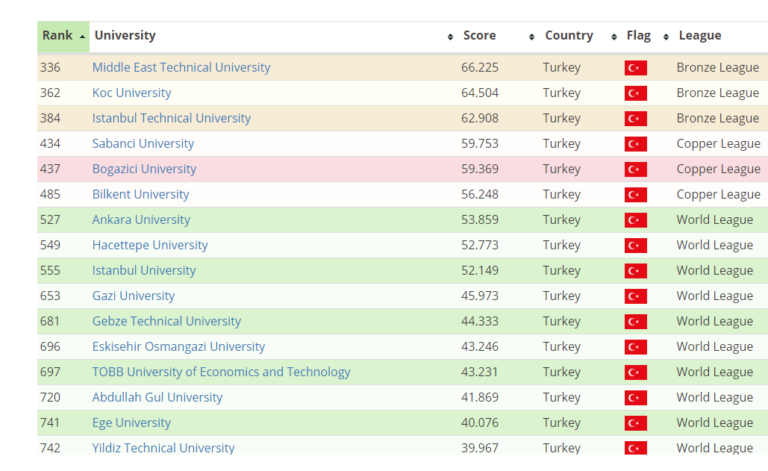
Task: Click Turkey flag in Koc University row
Action: pos(635,93)
